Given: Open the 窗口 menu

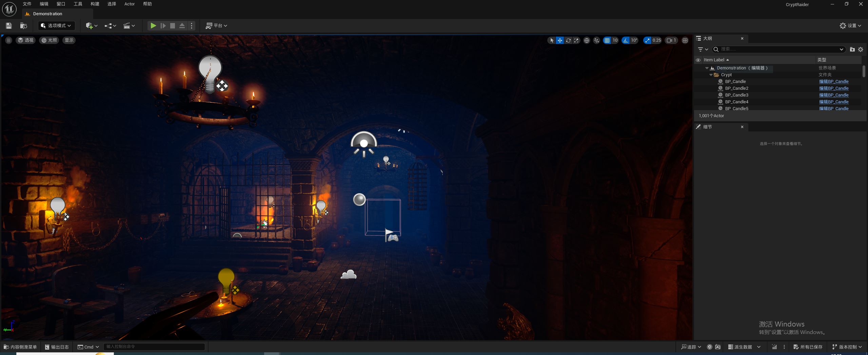Looking at the screenshot, I should click(61, 4).
